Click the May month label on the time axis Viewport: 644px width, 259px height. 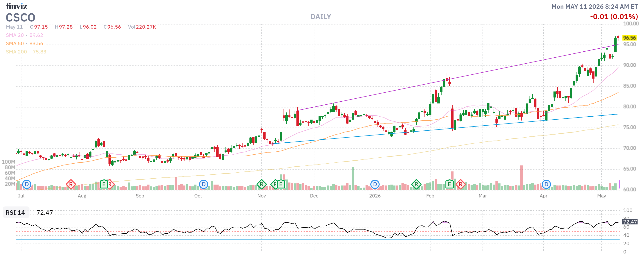tap(601, 196)
